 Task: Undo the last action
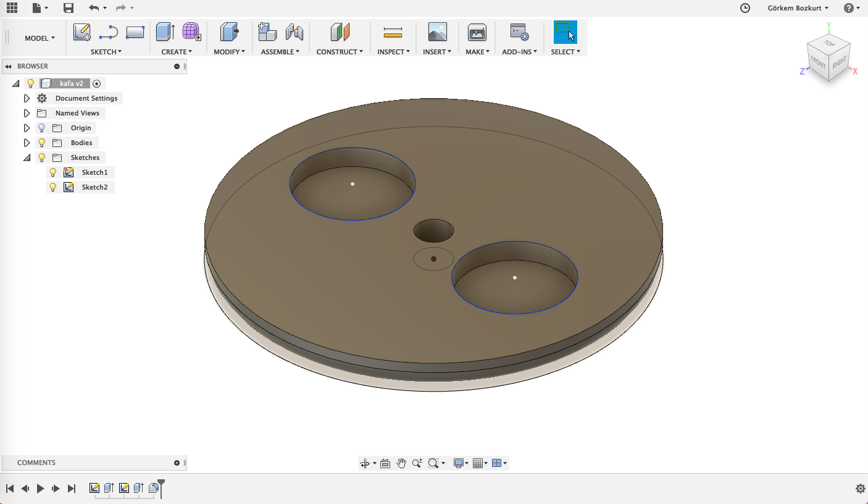(x=94, y=8)
